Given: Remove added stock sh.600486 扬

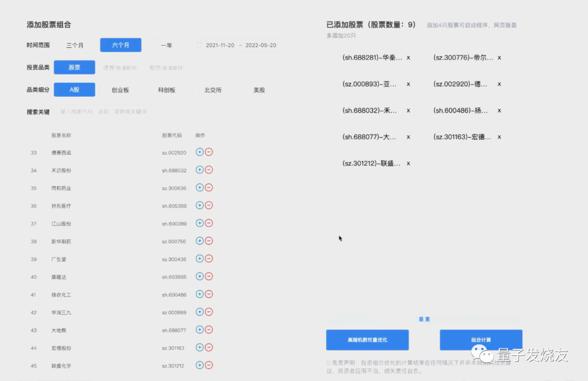Looking at the screenshot, I should pos(499,110).
